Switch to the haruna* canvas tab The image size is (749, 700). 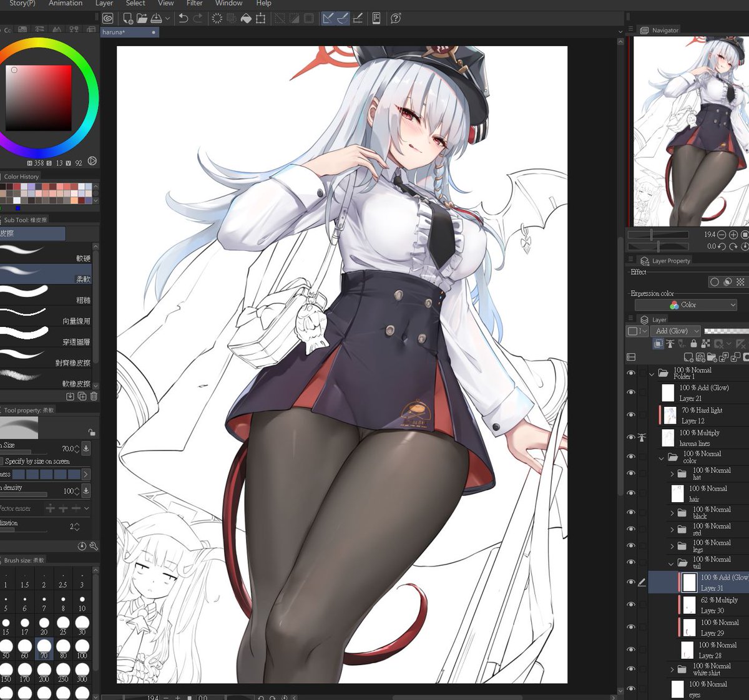point(130,32)
